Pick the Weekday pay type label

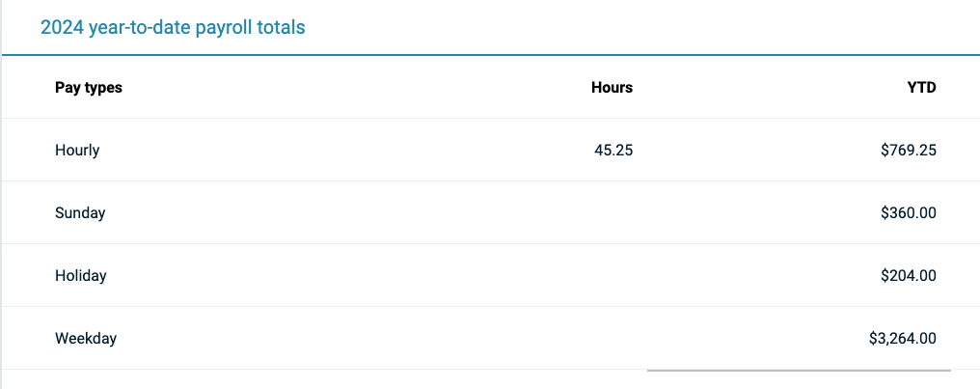tap(86, 339)
